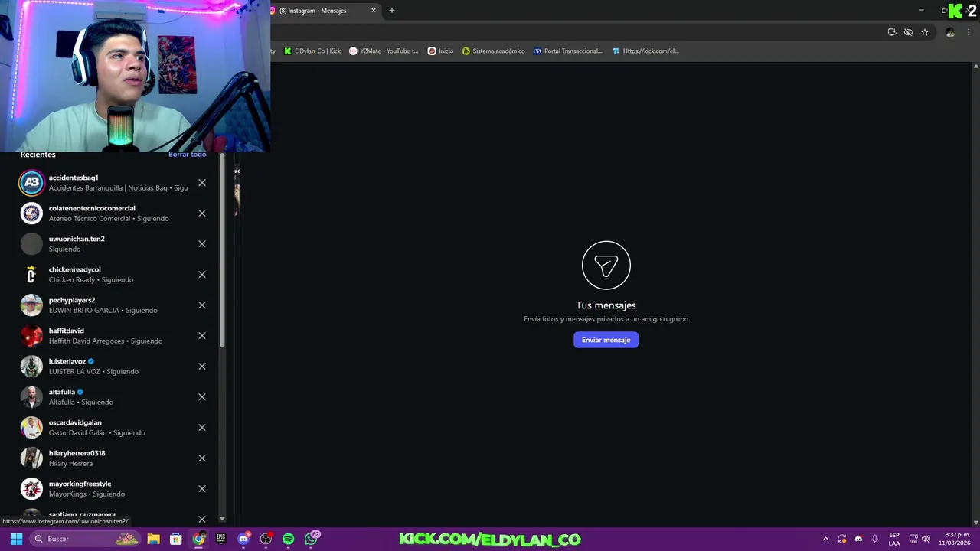Bookmark this page with star icon

coord(925,32)
